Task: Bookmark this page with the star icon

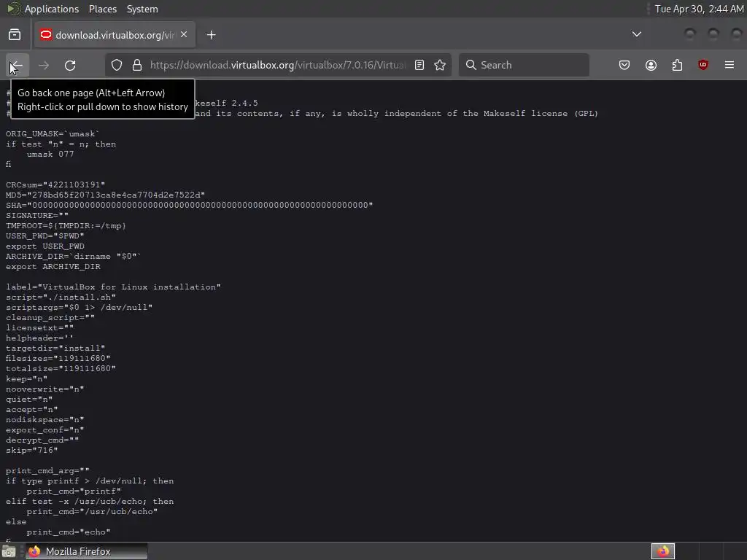Action: coord(440,65)
